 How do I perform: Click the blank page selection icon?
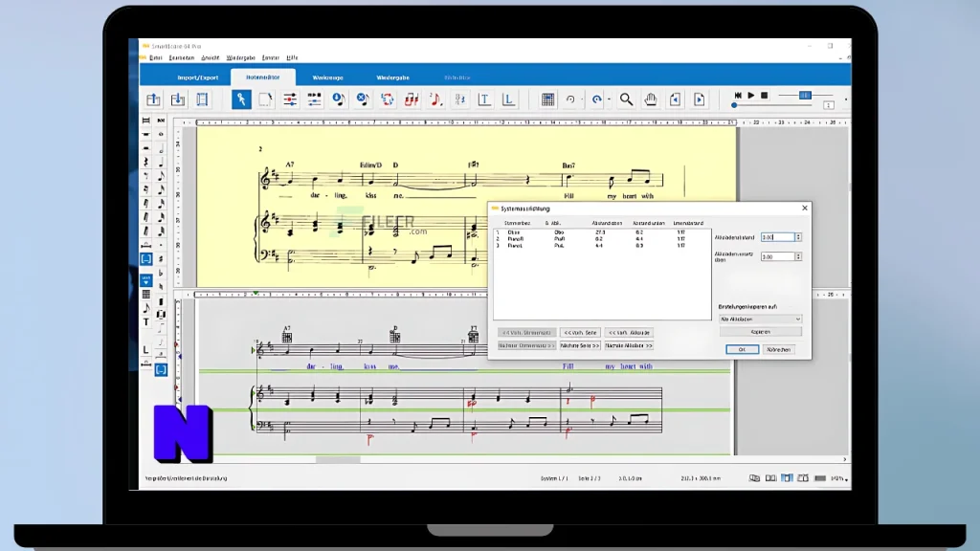265,99
